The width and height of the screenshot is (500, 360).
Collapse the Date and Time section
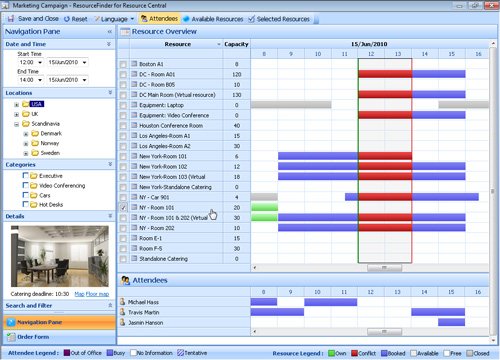(x=109, y=44)
